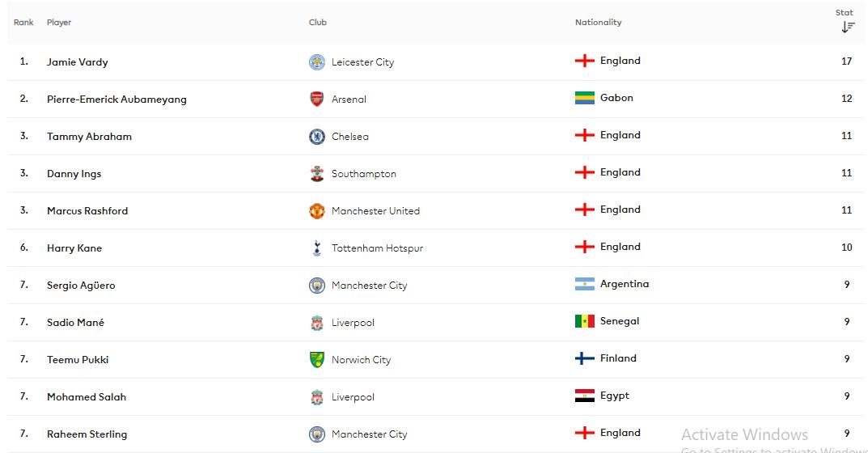The image size is (868, 453).
Task: Click the Chelsea club badge
Action: click(316, 136)
